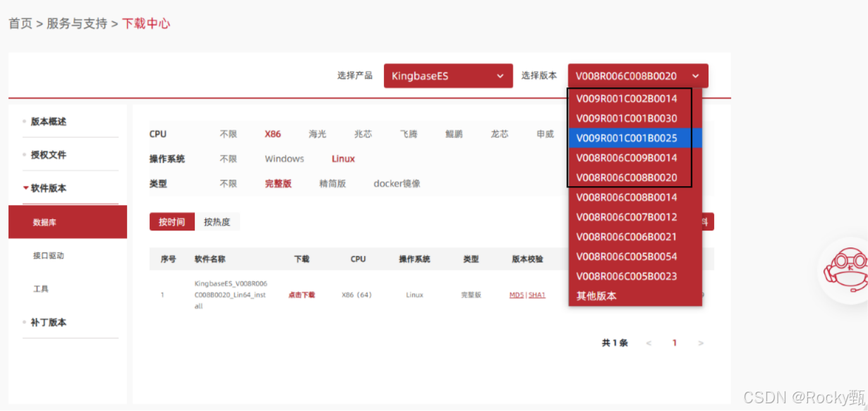This screenshot has height=411, width=868.
Task: Select 接口驱动 in the sidebar
Action: [49, 255]
